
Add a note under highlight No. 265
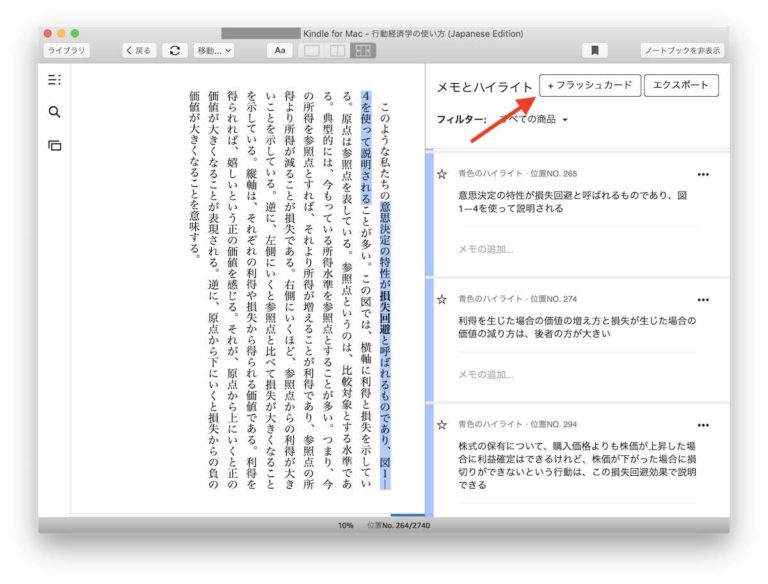click(486, 249)
